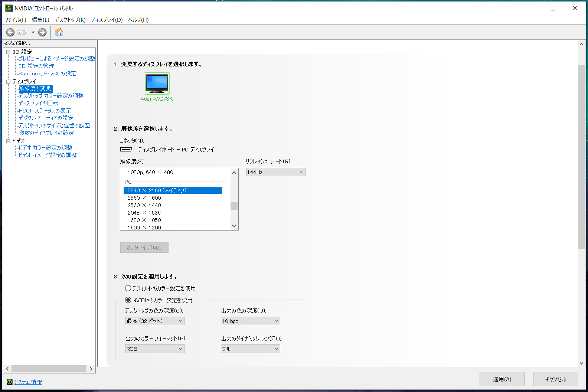
Task: Open 出力のカラー フォーマット RGB dropdown
Action: (x=154, y=349)
